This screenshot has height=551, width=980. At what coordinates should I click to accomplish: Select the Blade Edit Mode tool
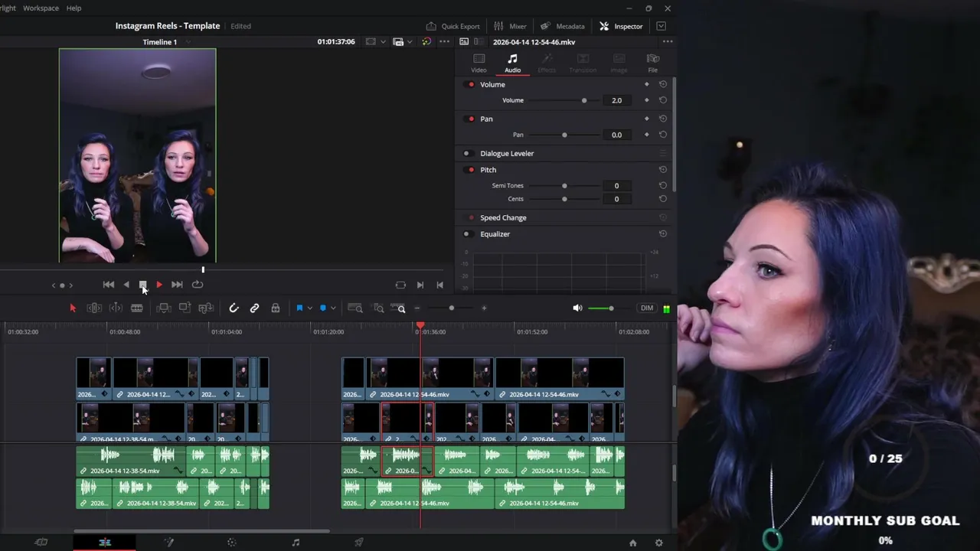pos(136,308)
